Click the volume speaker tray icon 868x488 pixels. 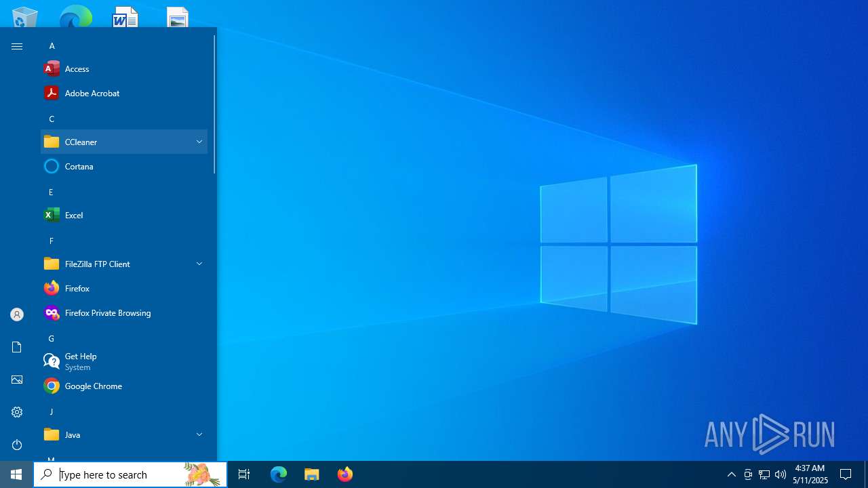pos(781,474)
